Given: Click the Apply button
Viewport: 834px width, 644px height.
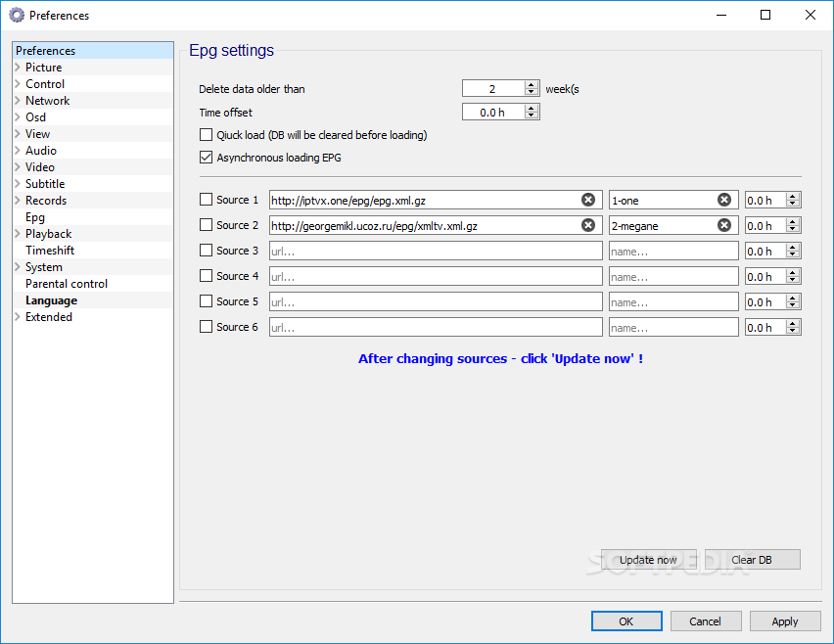Looking at the screenshot, I should 785,621.
